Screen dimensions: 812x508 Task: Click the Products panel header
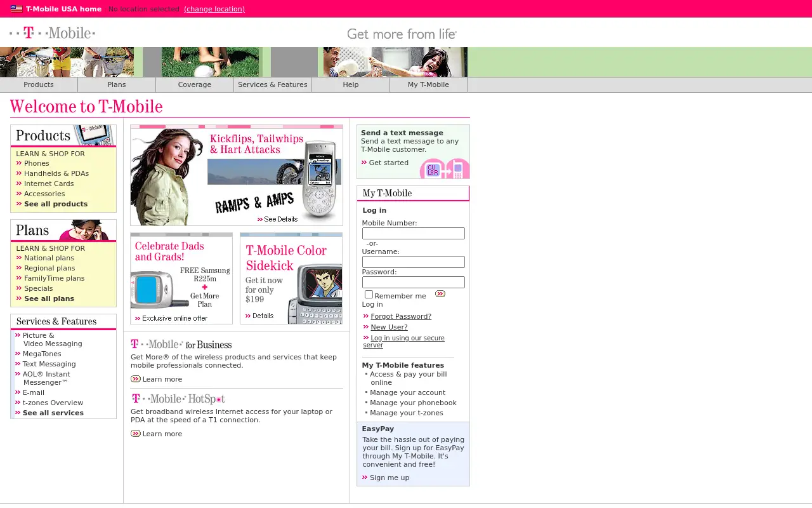pyautogui.click(x=63, y=136)
